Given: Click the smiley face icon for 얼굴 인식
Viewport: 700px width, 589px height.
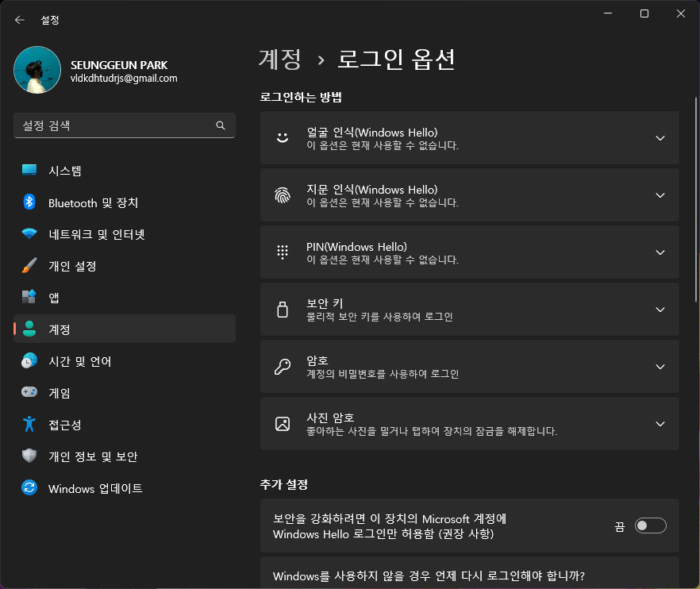Looking at the screenshot, I should (283, 137).
